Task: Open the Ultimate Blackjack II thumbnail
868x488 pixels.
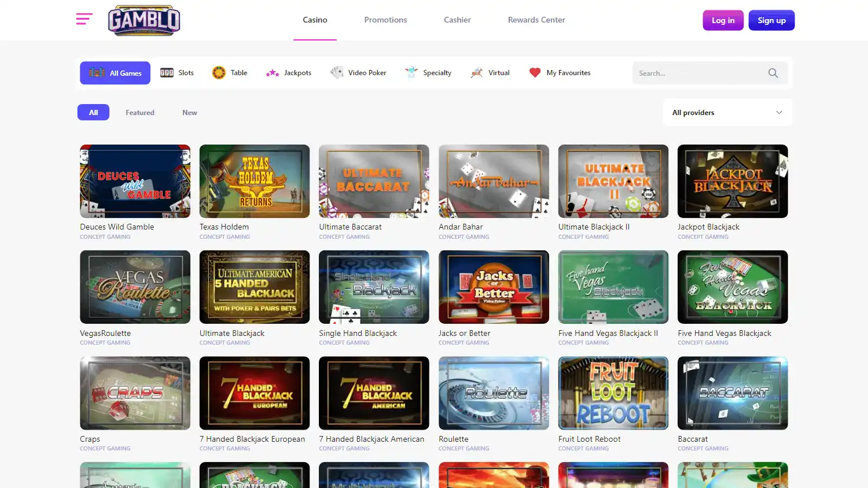Action: [x=613, y=181]
